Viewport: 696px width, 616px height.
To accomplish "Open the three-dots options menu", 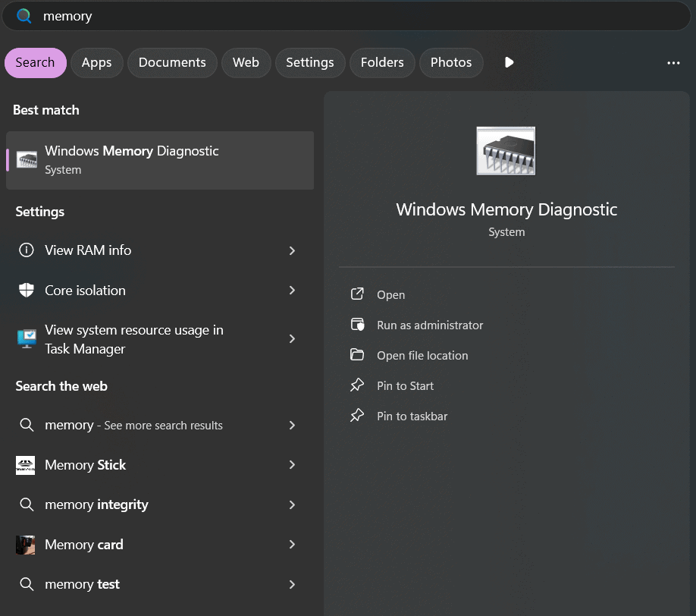I will coord(673,63).
